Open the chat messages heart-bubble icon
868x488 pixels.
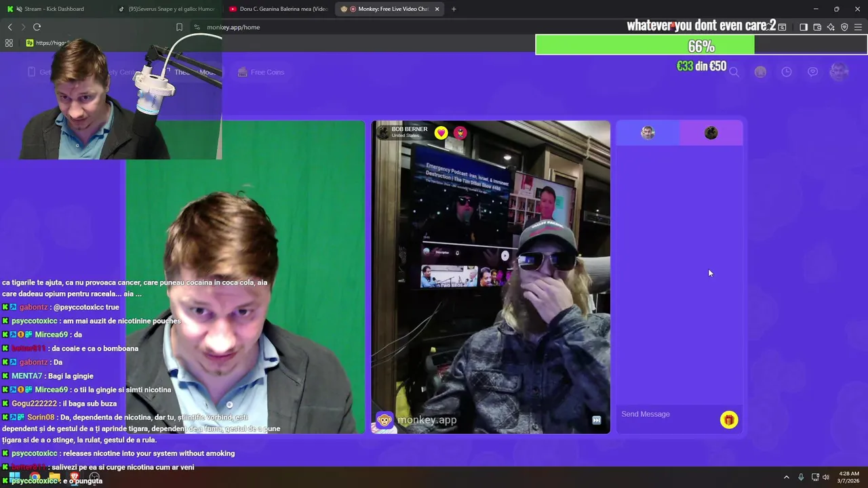click(812, 72)
